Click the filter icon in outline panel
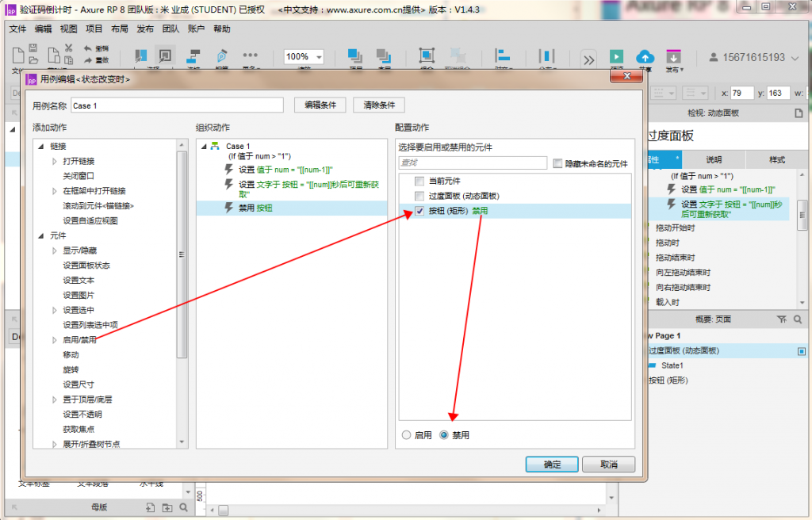The width and height of the screenshot is (812, 520). [782, 319]
